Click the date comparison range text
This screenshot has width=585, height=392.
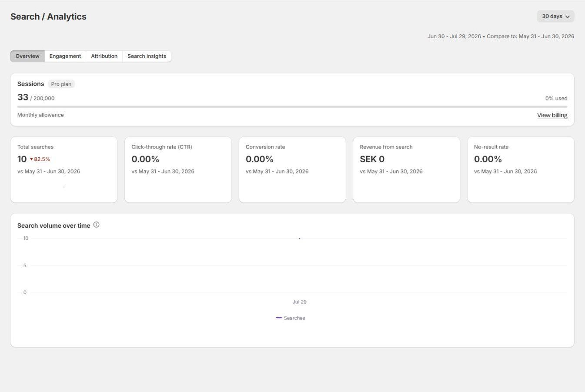click(501, 37)
